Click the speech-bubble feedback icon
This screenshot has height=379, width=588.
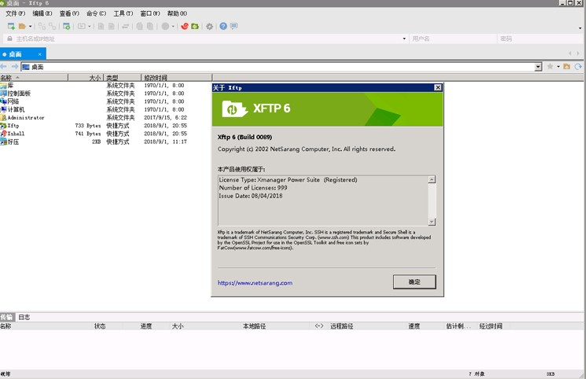point(233,26)
